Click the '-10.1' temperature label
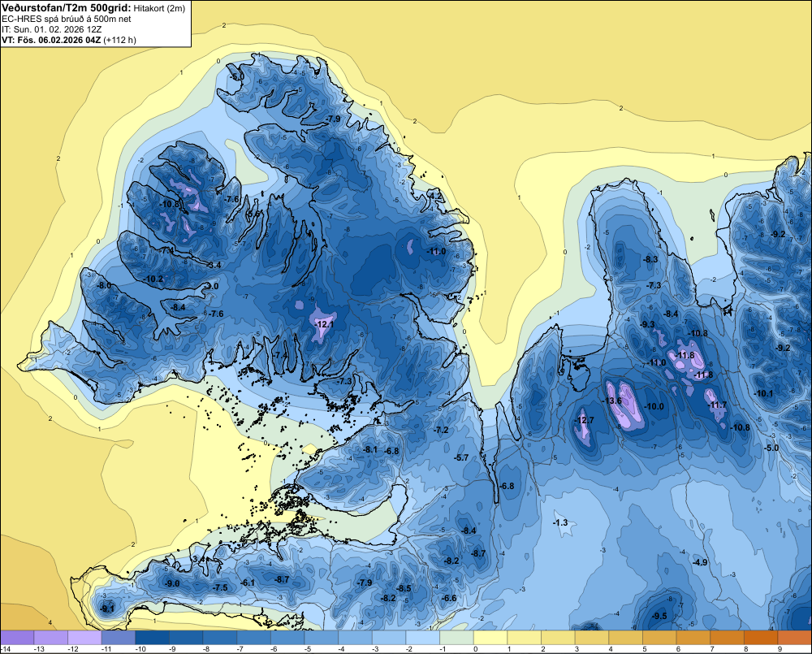This screenshot has height=654, width=812. (764, 393)
